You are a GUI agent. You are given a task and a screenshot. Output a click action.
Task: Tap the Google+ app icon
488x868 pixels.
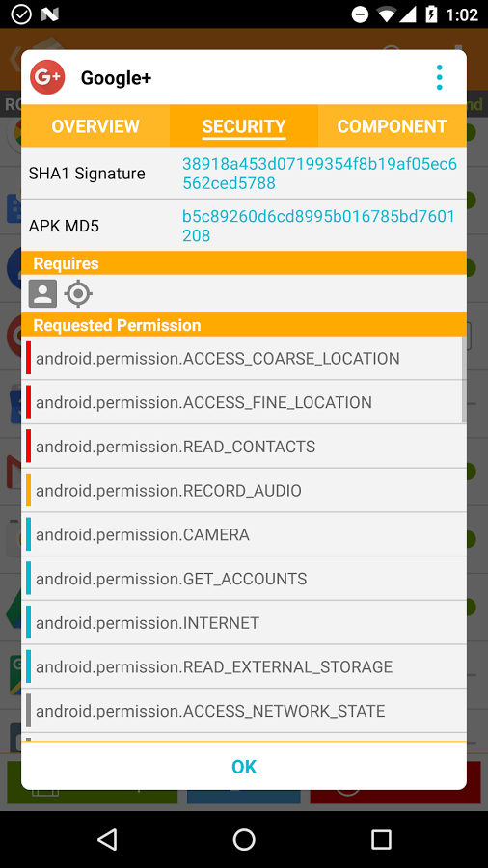(47, 77)
